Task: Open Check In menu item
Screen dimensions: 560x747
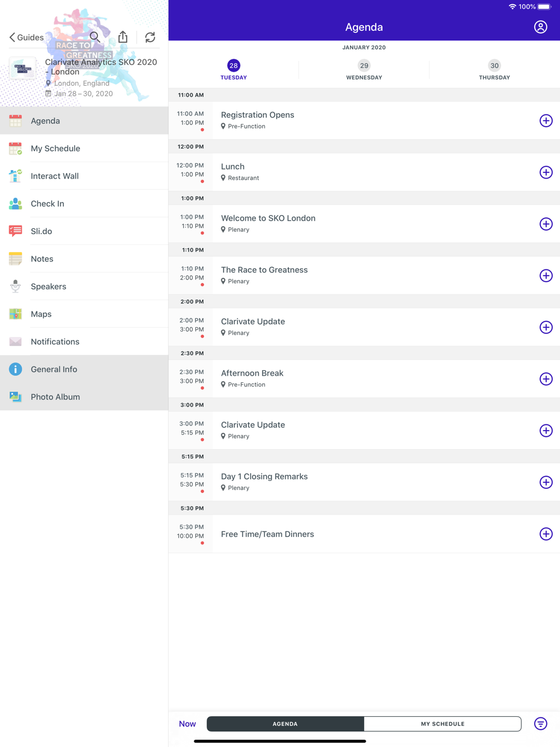Action: click(84, 204)
